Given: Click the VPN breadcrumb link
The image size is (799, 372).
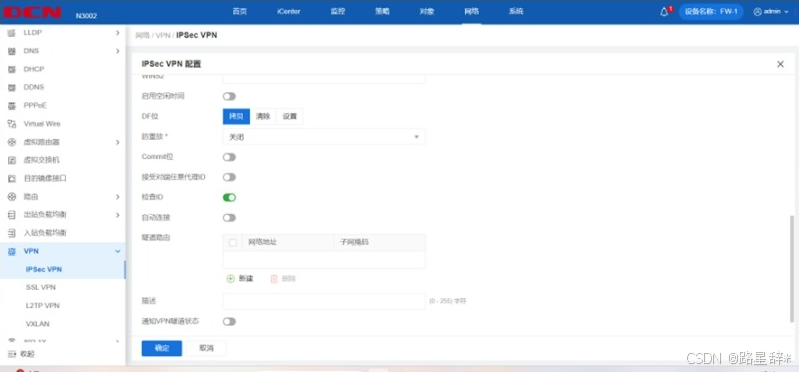Looking at the screenshot, I should [x=163, y=36].
